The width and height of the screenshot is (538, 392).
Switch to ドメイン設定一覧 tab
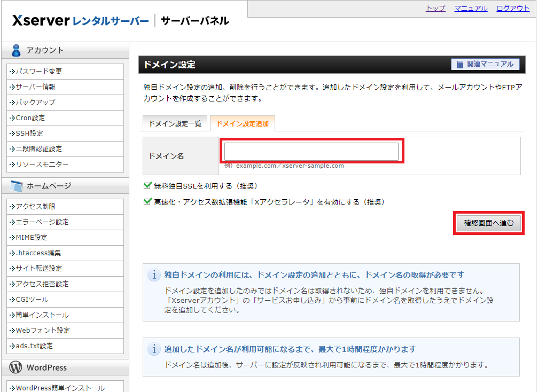click(x=175, y=123)
